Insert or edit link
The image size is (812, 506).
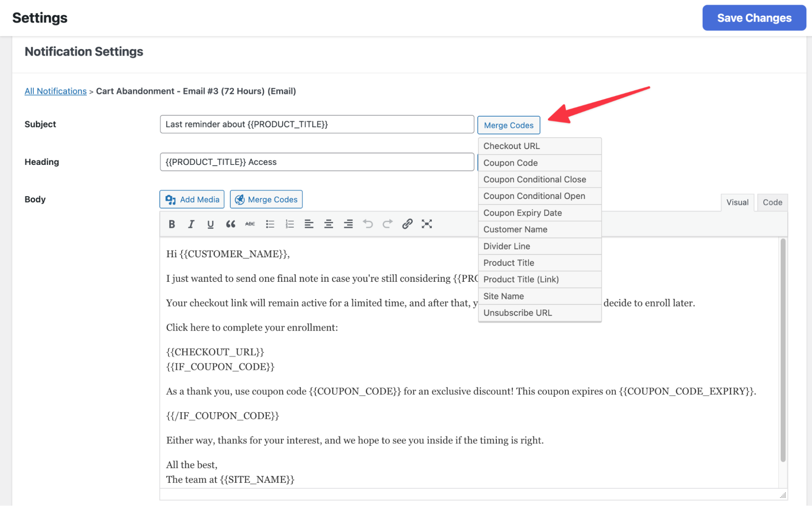[407, 224]
